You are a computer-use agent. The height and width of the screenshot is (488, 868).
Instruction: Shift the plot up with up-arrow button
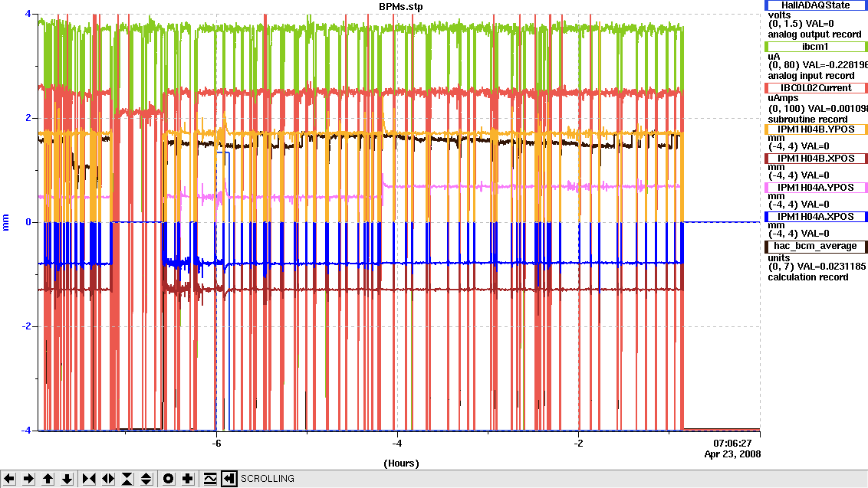pos(48,479)
